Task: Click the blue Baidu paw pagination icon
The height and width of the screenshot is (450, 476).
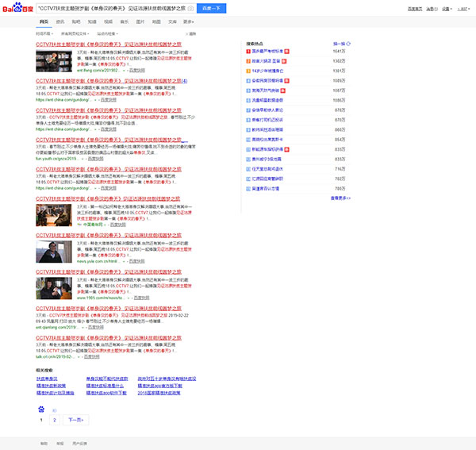Action: point(41,410)
